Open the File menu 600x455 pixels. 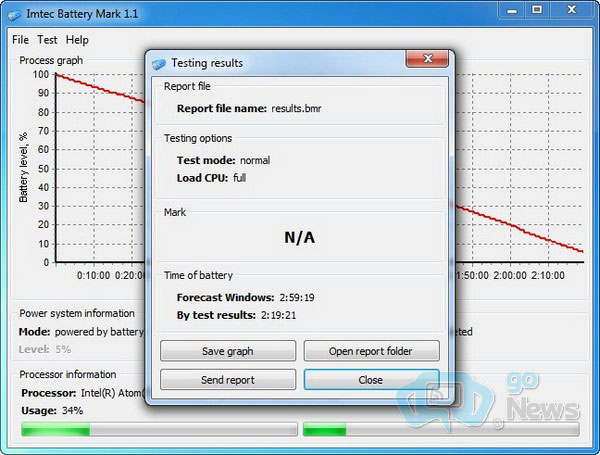pyautogui.click(x=21, y=40)
